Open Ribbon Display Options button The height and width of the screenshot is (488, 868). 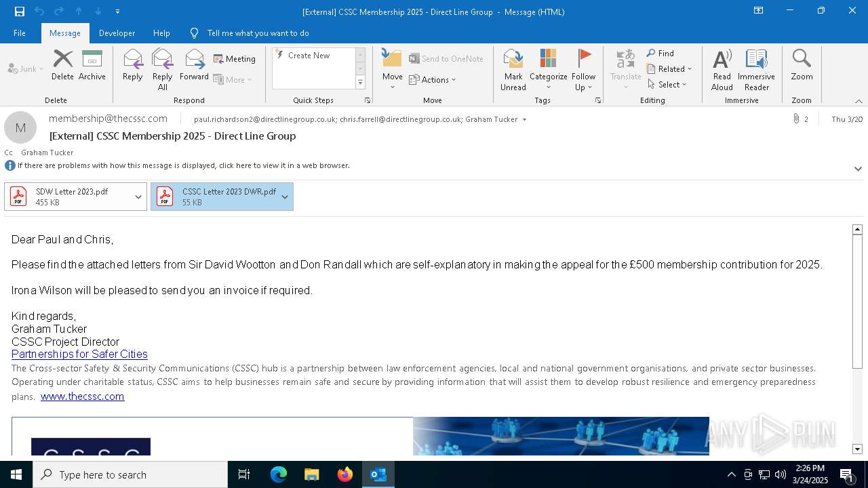point(758,11)
